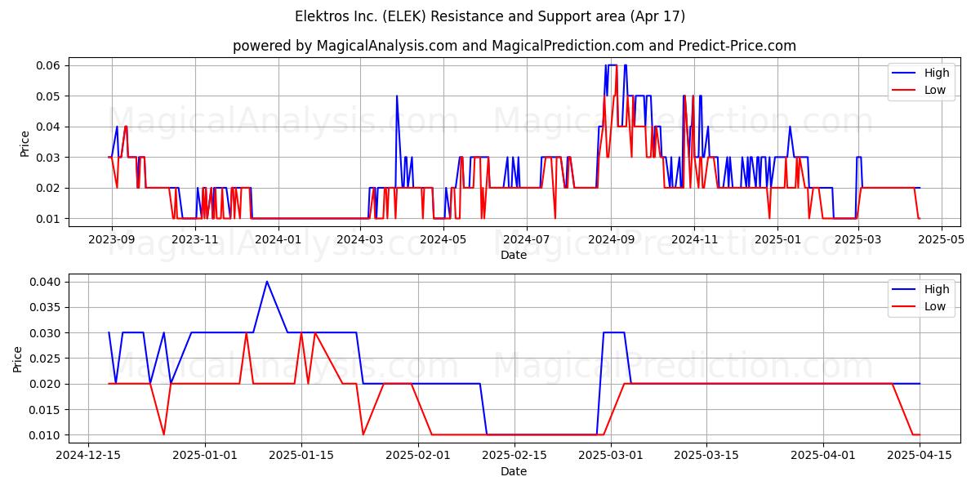Click the '2025-01-15' tick label in the bottom chart

(x=301, y=456)
